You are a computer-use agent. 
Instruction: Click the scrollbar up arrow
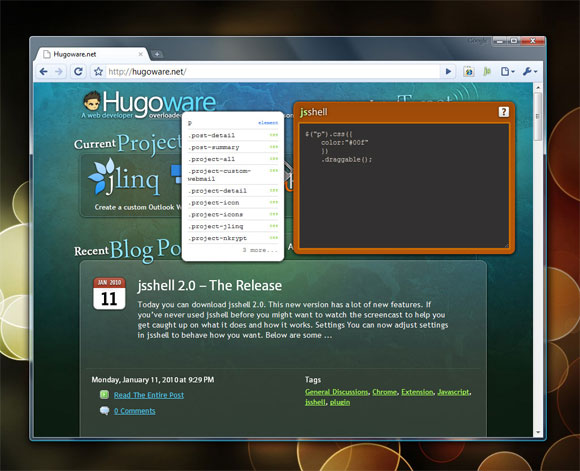(x=538, y=88)
